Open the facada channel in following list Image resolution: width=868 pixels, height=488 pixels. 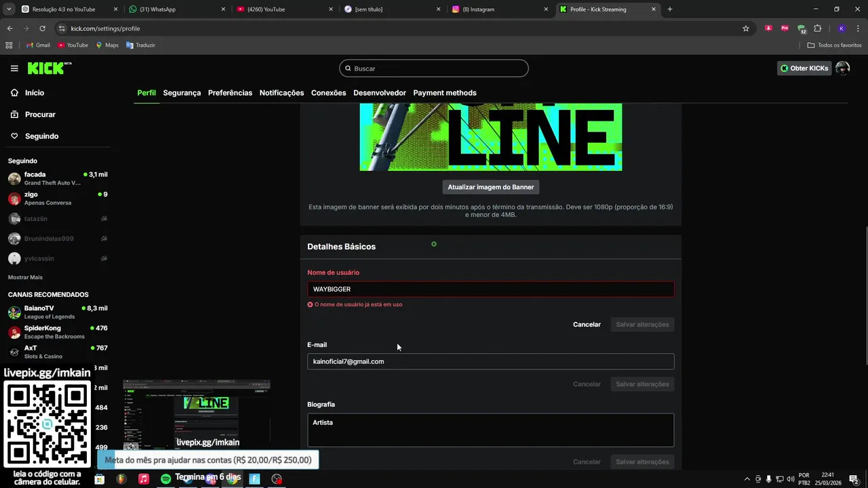pyautogui.click(x=58, y=178)
